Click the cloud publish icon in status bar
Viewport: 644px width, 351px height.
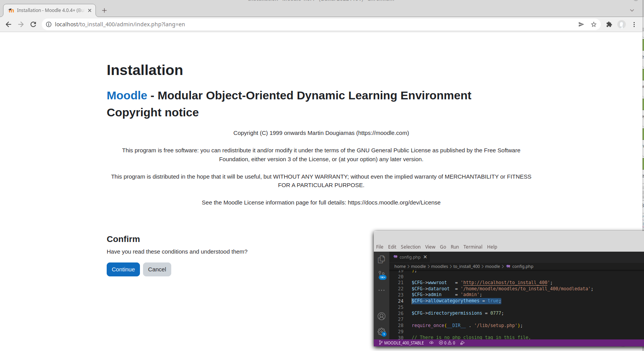point(431,343)
